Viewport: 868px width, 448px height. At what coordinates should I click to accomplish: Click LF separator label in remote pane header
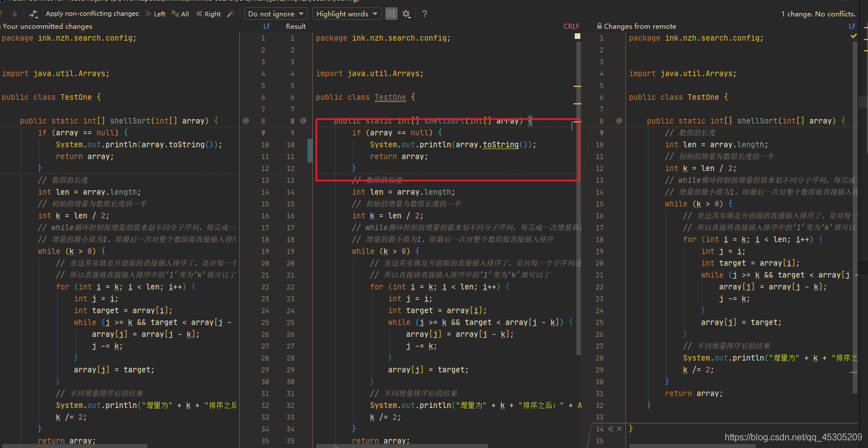(852, 26)
